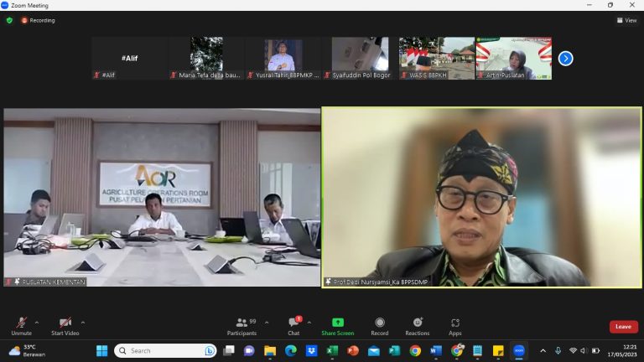Open Task View on taskbar
Viewport: 644px width, 362px height.
tap(229, 351)
